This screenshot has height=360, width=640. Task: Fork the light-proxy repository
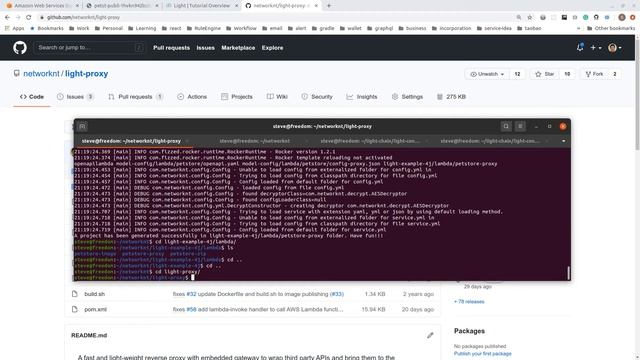[594, 74]
